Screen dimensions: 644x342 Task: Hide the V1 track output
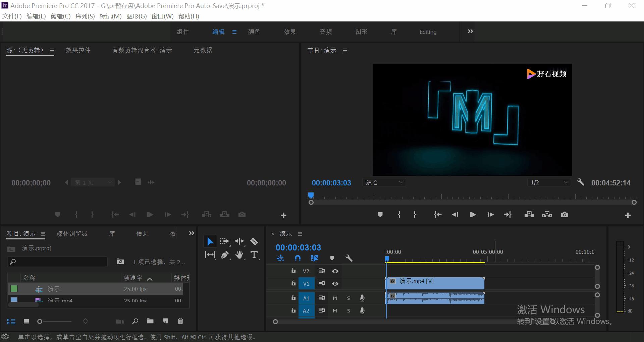pyautogui.click(x=335, y=284)
